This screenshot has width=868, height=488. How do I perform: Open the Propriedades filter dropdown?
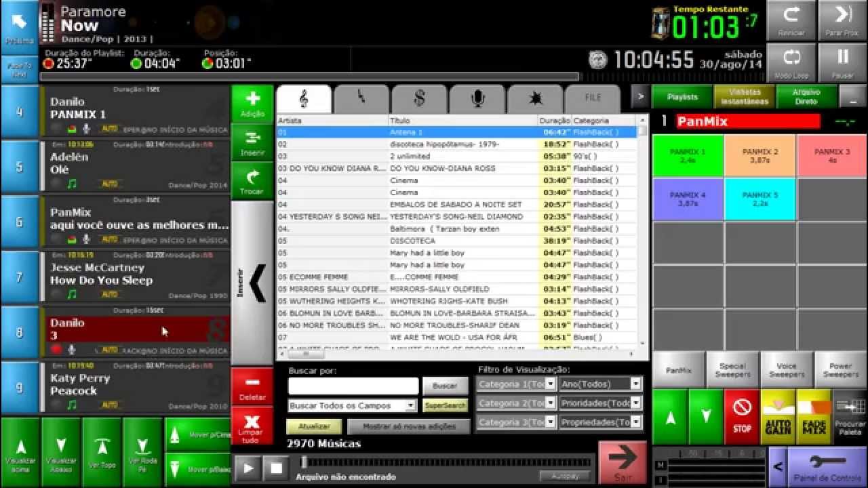point(635,422)
